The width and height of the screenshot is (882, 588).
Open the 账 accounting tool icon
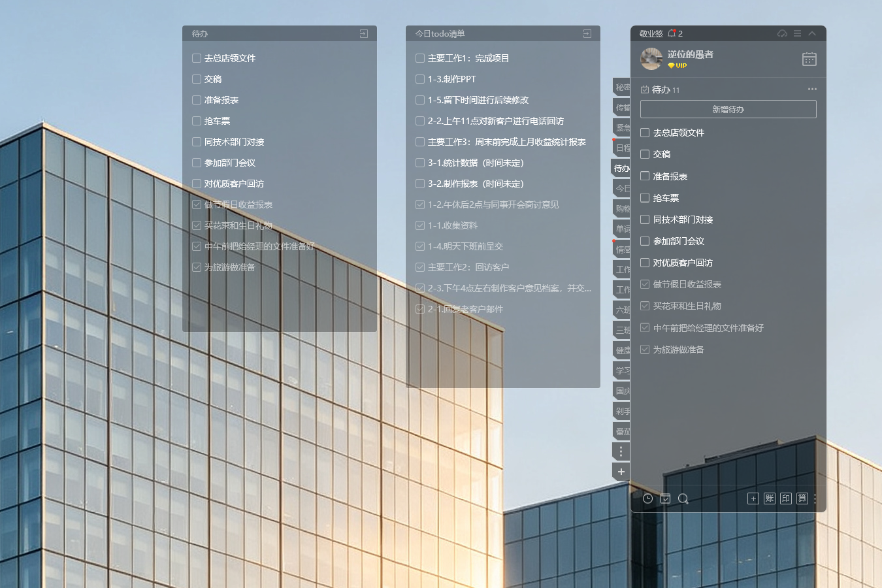pyautogui.click(x=769, y=498)
